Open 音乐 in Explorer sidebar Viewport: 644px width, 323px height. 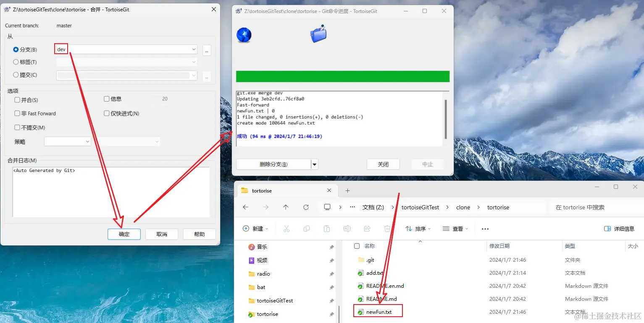[263, 247]
